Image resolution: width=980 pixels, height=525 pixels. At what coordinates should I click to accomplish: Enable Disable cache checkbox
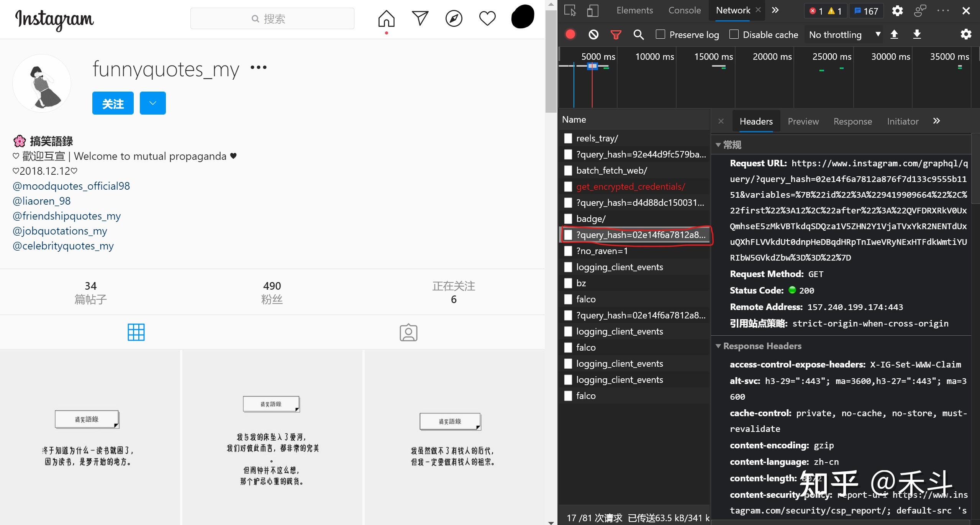(734, 34)
